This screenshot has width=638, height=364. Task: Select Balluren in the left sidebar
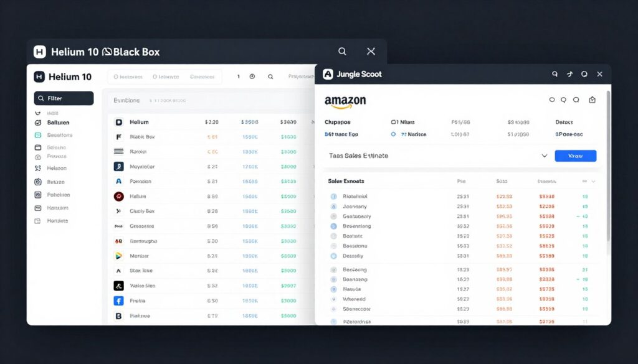[x=58, y=123]
